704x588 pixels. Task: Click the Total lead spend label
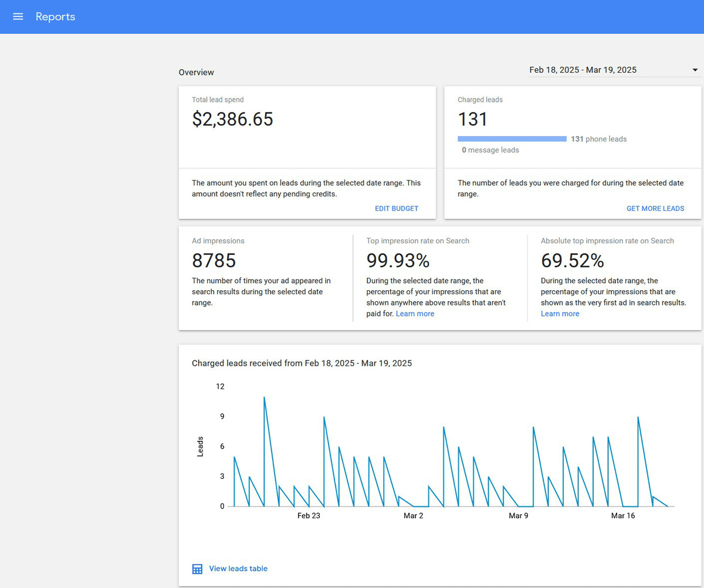tap(218, 100)
